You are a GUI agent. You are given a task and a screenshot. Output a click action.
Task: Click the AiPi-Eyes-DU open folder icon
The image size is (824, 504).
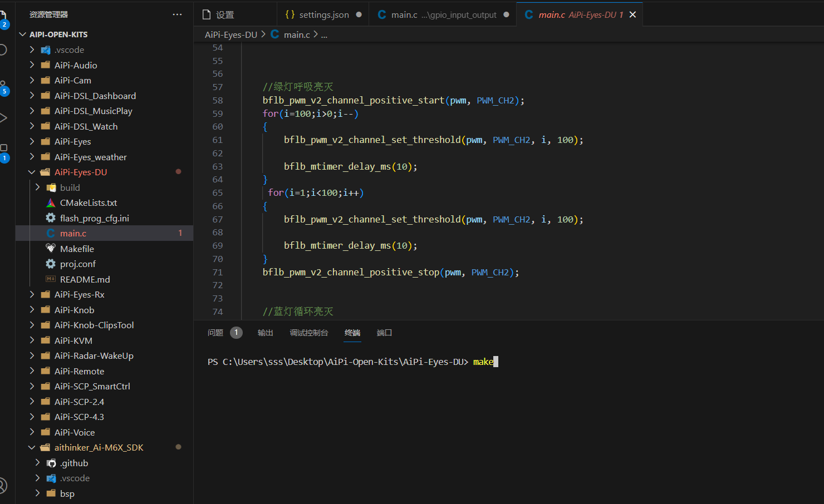point(46,172)
